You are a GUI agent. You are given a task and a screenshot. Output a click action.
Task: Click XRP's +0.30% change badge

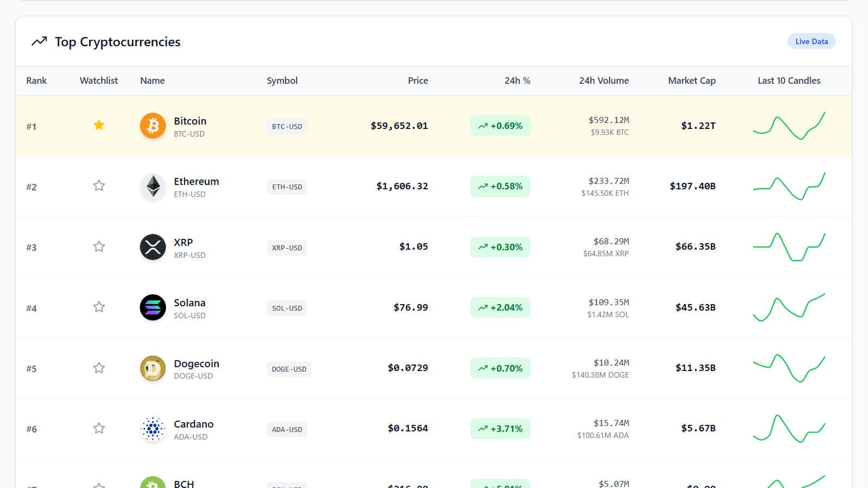point(500,247)
